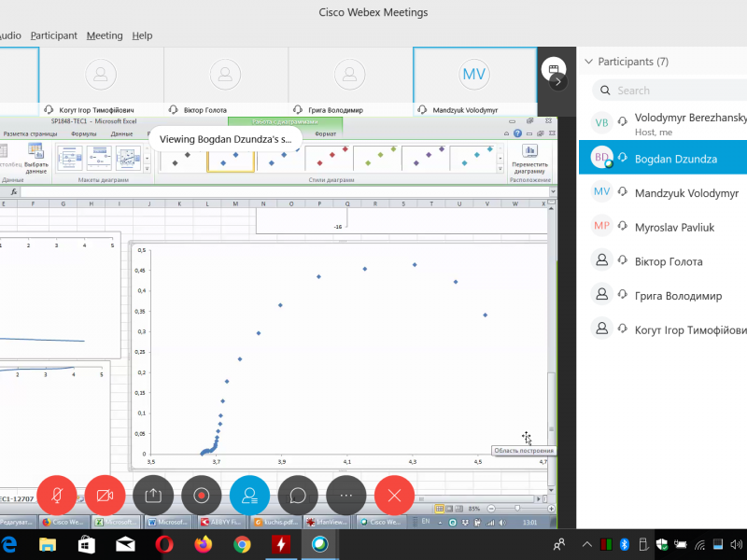The height and width of the screenshot is (560, 747).
Task: Open more options ellipsis button
Action: click(346, 495)
